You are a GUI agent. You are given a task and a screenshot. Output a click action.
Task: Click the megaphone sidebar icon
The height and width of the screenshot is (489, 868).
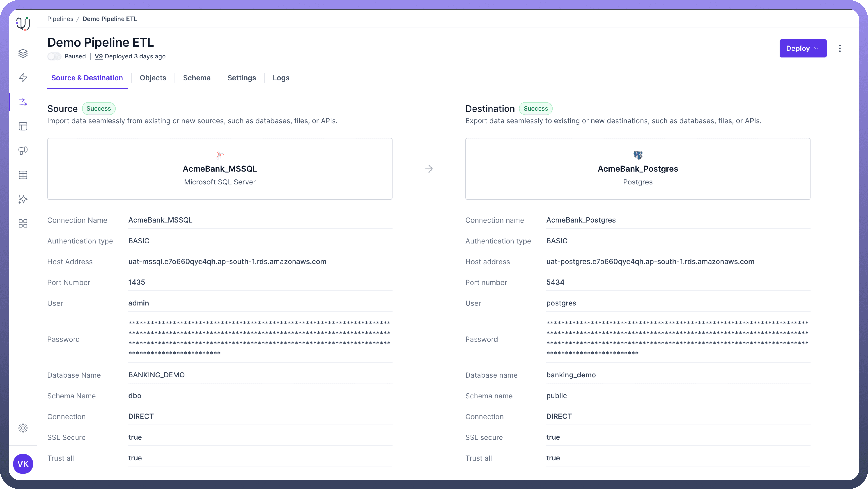click(x=23, y=151)
